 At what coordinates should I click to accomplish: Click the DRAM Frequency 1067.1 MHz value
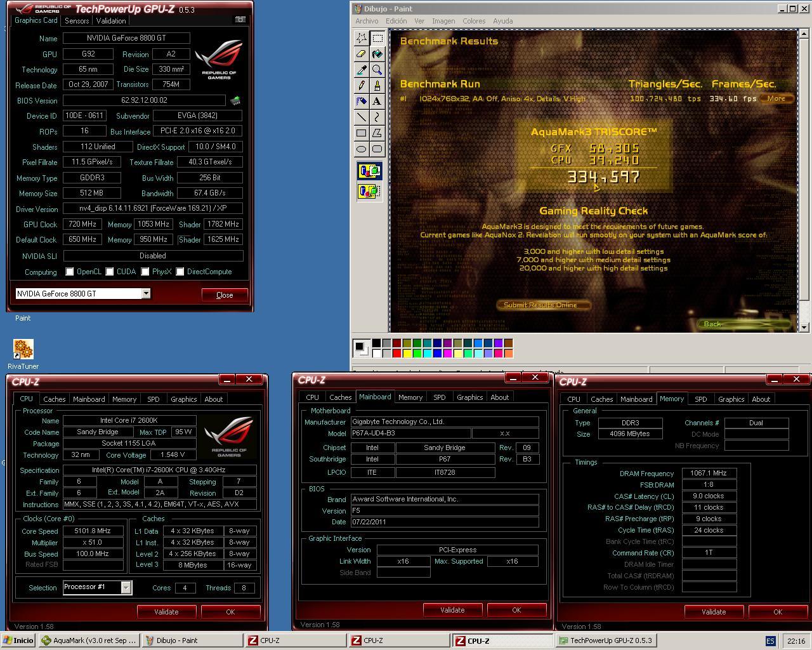(x=709, y=474)
